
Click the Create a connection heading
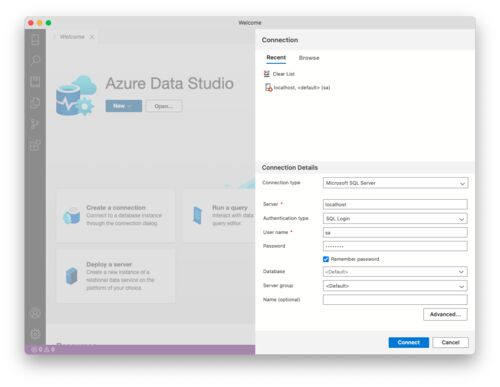click(x=116, y=207)
